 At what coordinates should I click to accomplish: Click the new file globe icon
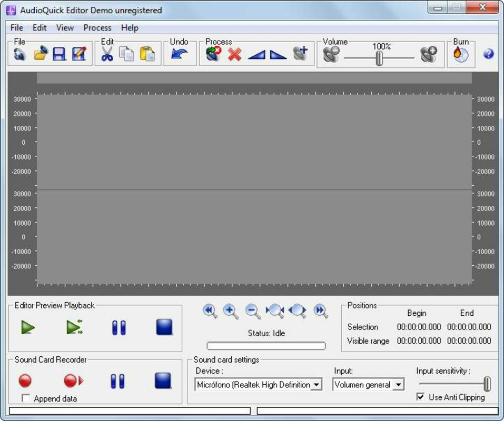[20, 54]
